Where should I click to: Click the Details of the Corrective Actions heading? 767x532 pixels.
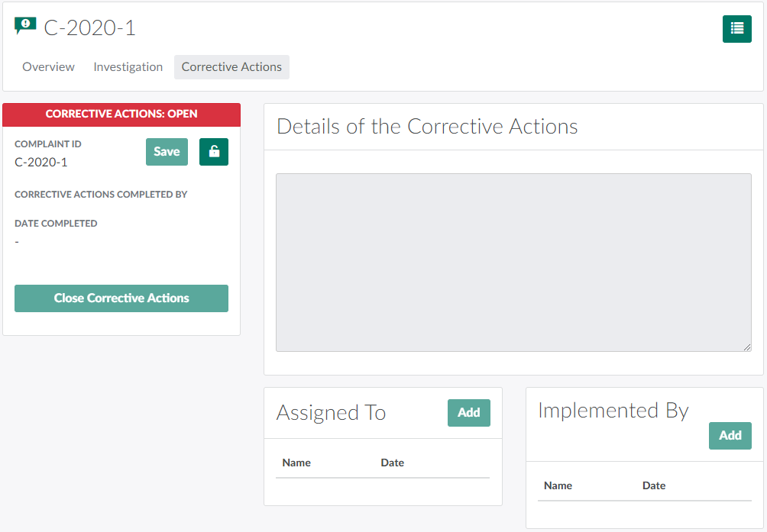pos(427,127)
